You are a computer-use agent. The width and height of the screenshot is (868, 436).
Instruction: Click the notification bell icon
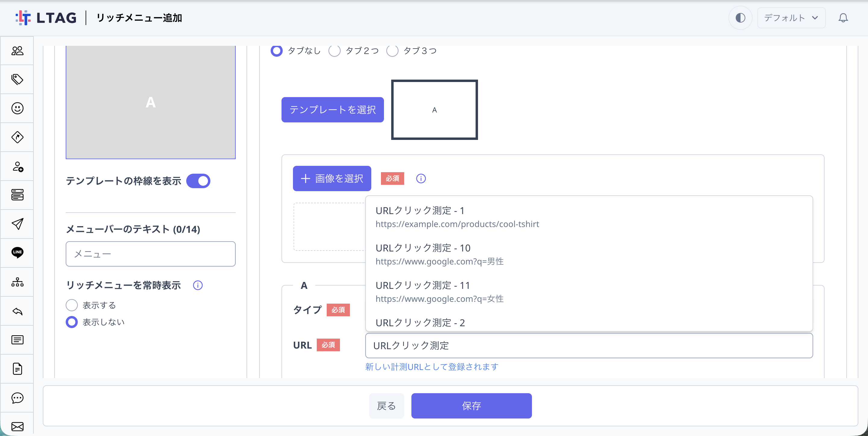coord(843,18)
